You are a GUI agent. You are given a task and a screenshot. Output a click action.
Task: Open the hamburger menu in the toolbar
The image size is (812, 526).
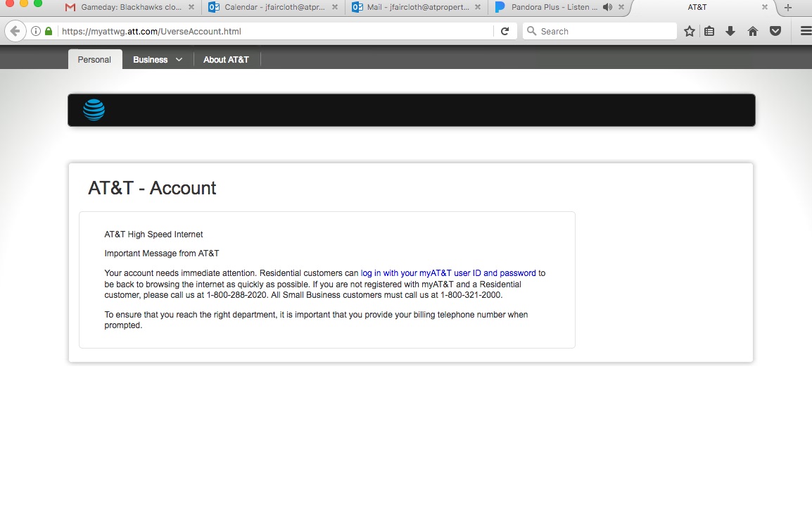click(x=806, y=31)
